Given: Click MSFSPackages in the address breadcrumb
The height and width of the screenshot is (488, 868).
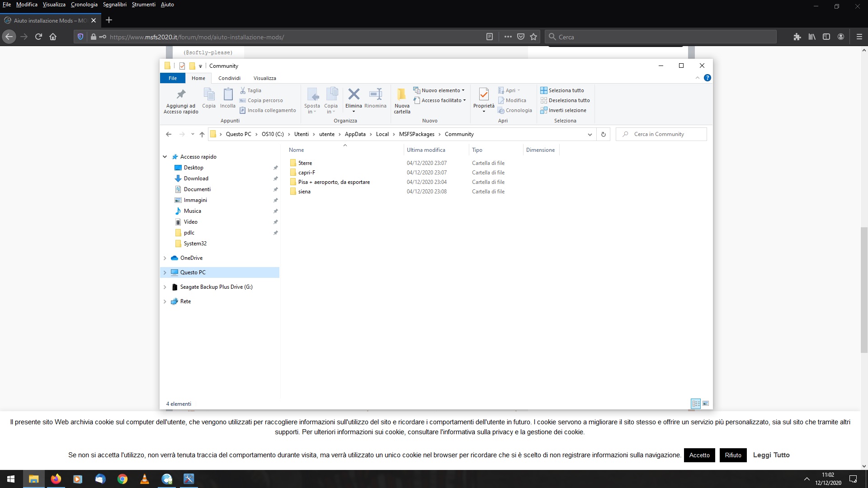Looking at the screenshot, I should pos(417,134).
